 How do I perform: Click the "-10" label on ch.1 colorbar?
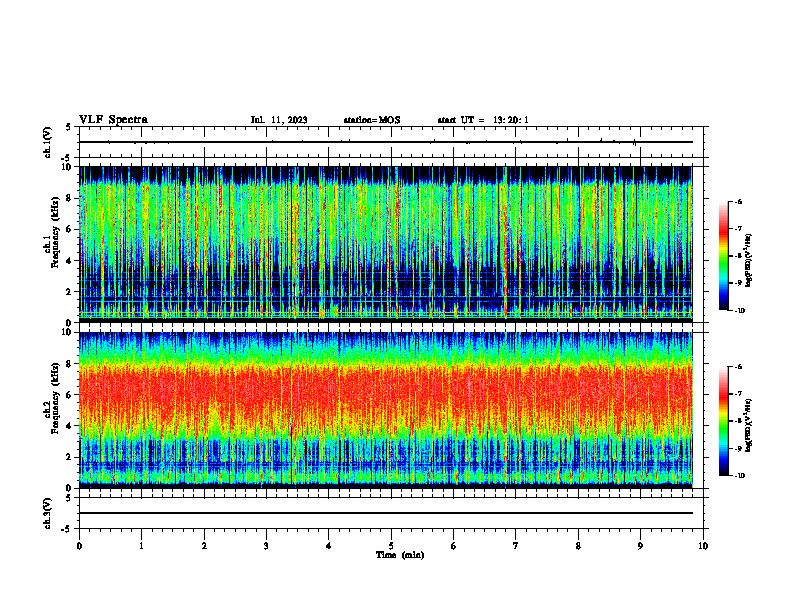pos(739,311)
